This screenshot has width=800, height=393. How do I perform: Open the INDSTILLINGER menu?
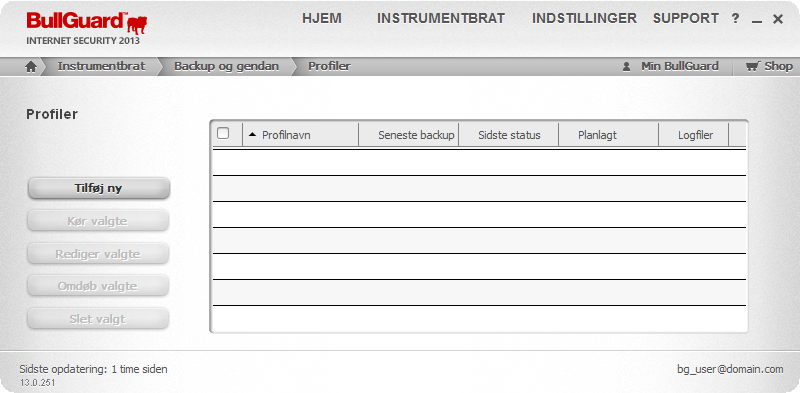click(x=584, y=18)
